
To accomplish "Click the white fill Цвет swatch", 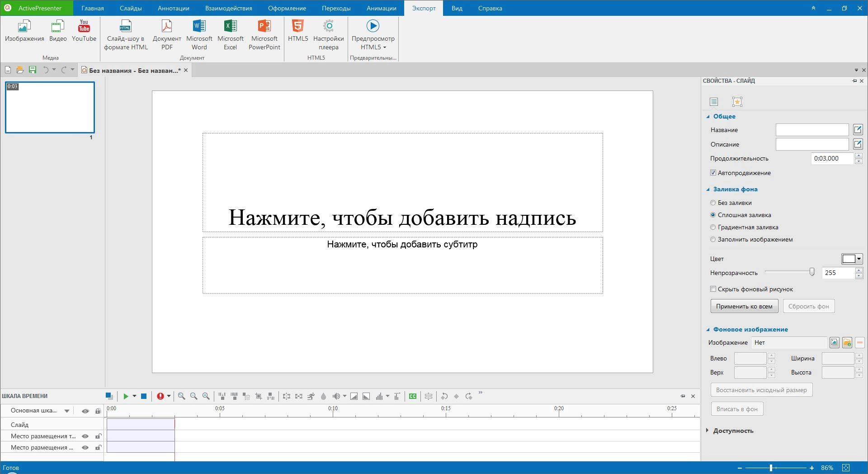I will (x=849, y=259).
